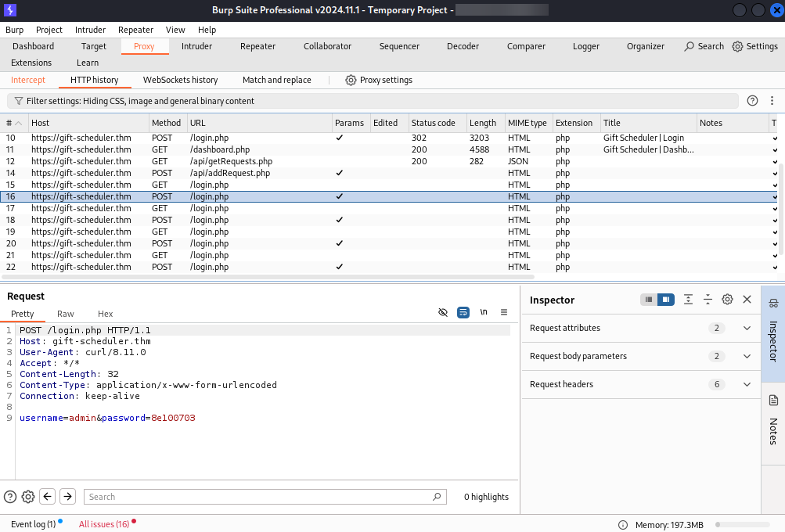Open Inspector settings gear
Viewport: 785px width, 532px height.
[727, 300]
